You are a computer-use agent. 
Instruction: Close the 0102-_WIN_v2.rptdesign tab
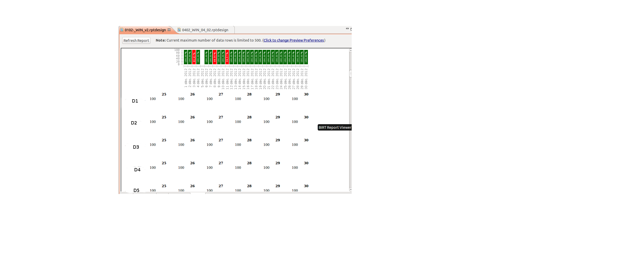pos(169,30)
